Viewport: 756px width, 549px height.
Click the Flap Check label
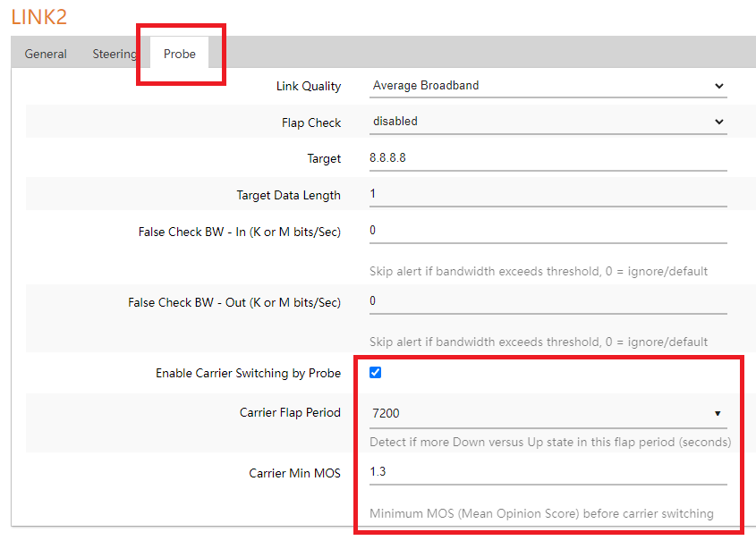coord(311,122)
